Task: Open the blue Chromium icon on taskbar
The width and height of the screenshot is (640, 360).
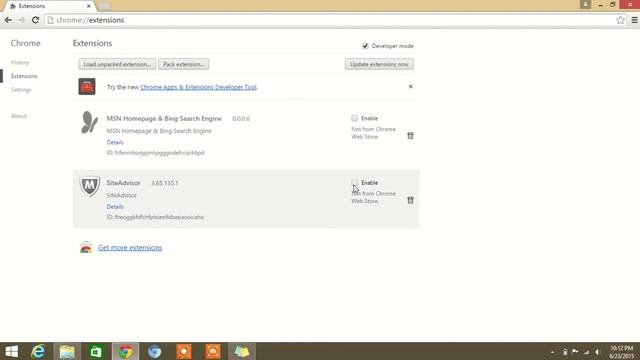Action: click(154, 351)
